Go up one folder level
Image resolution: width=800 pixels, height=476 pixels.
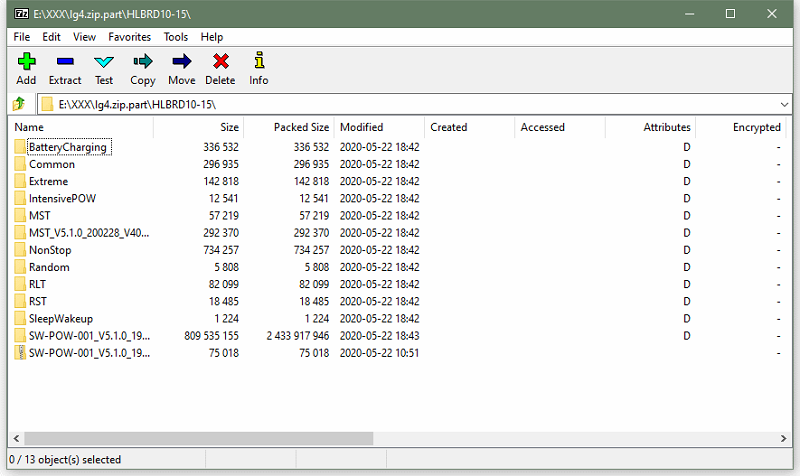coord(18,104)
